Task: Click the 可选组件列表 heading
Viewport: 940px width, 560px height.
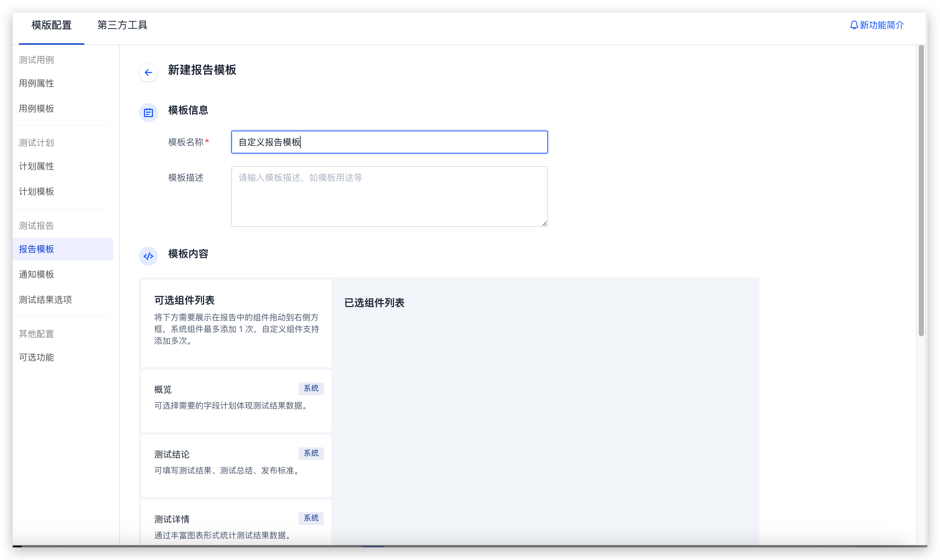Action: 184,300
